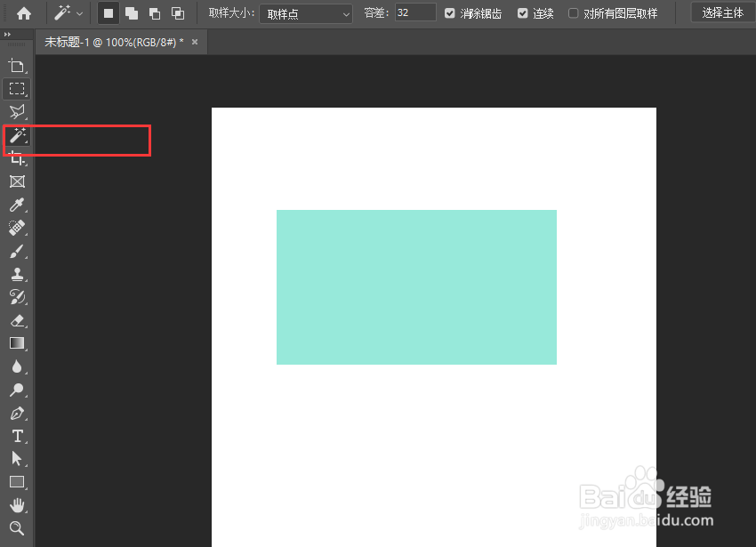Select the Zoom tool
Screen dimensions: 756x547
pyautogui.click(x=18, y=528)
